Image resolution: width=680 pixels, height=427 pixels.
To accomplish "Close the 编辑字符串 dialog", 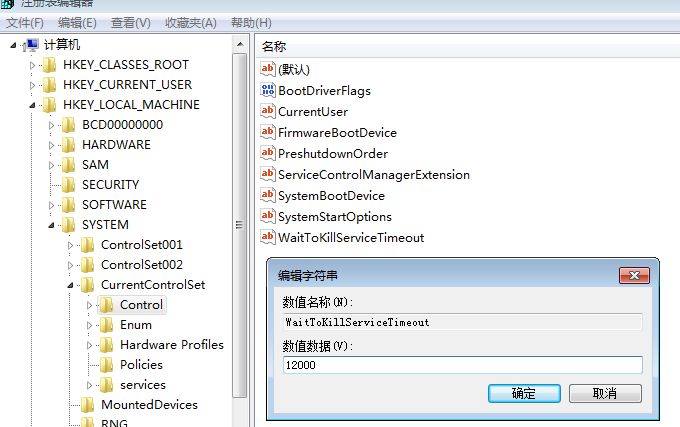I will pyautogui.click(x=634, y=275).
